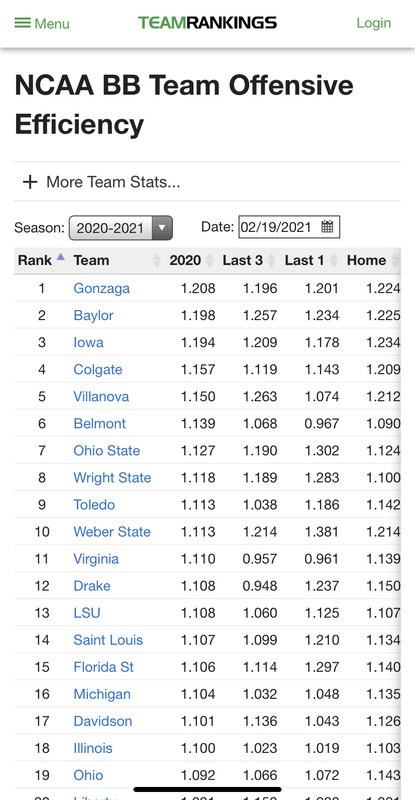Viewport: 415px width, 800px height.
Task: Click the calendar icon in Date field
Action: 327,227
